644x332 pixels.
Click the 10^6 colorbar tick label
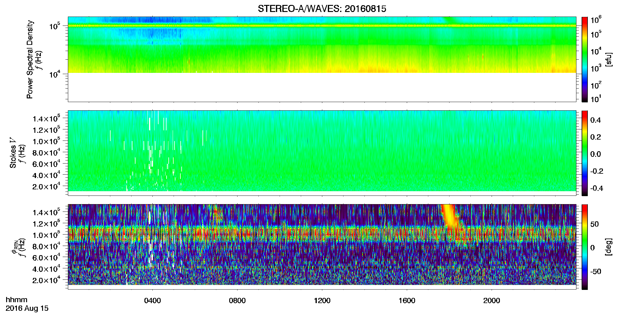(596, 20)
